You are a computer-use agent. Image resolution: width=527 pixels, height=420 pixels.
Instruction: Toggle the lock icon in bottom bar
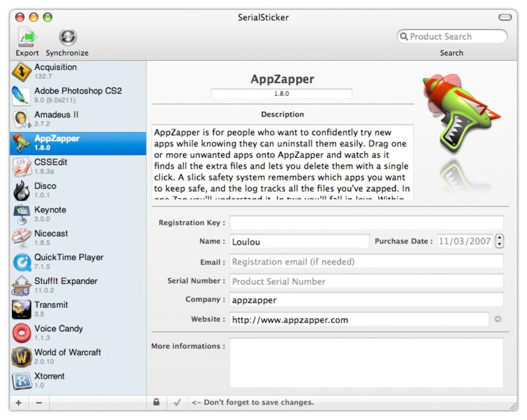(x=156, y=402)
